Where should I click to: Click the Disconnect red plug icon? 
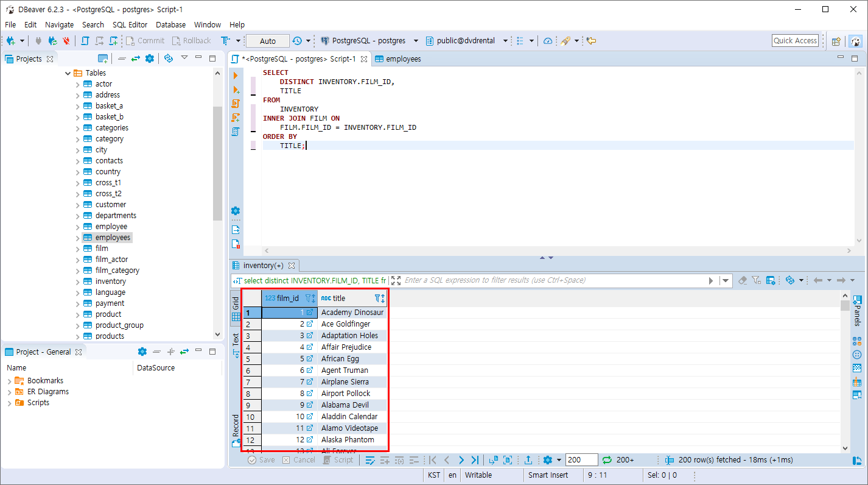point(66,41)
